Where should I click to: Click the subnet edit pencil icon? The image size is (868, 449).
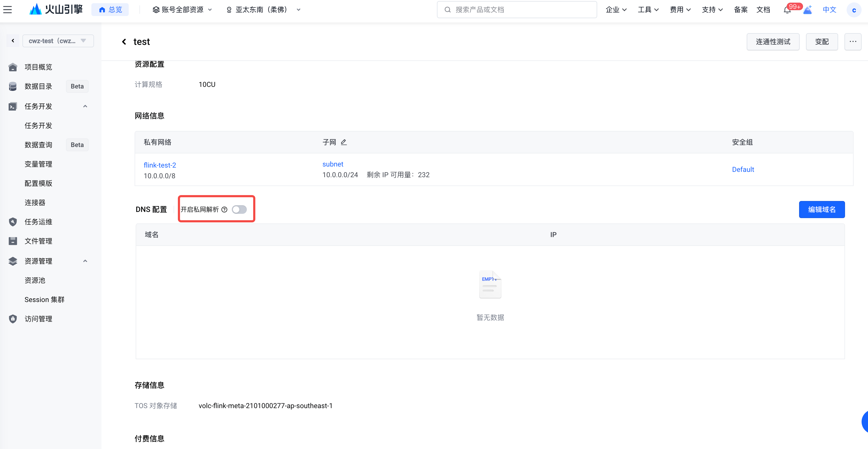344,142
